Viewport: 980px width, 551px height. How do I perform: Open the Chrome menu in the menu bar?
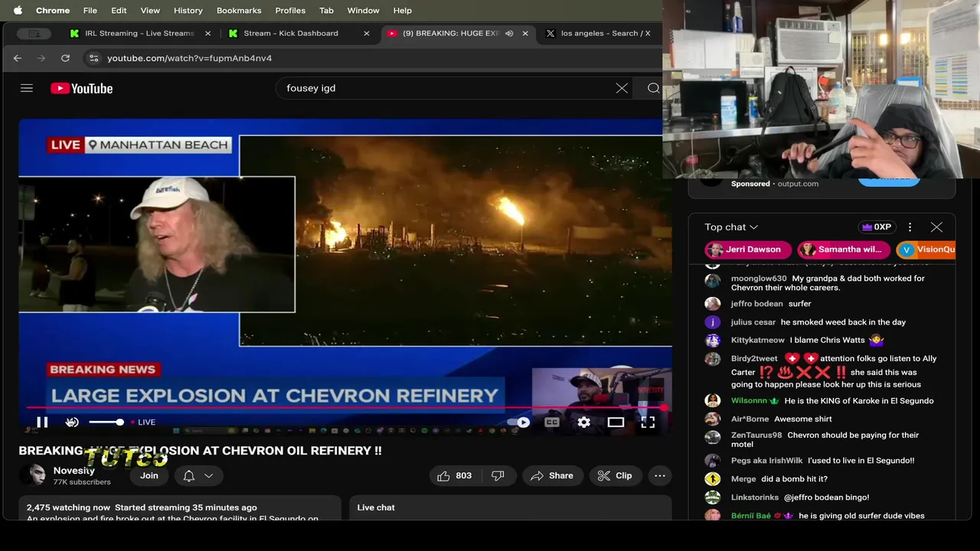(53, 10)
